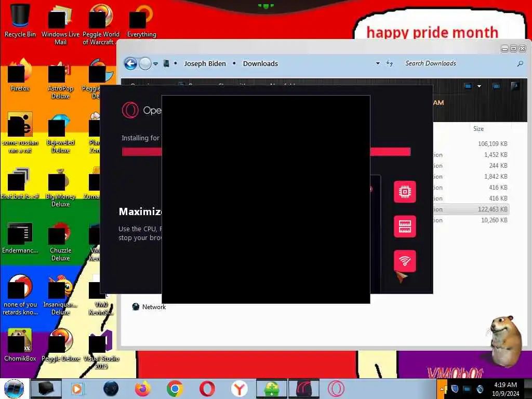Select the file sized 1,842 KB

pos(496,177)
